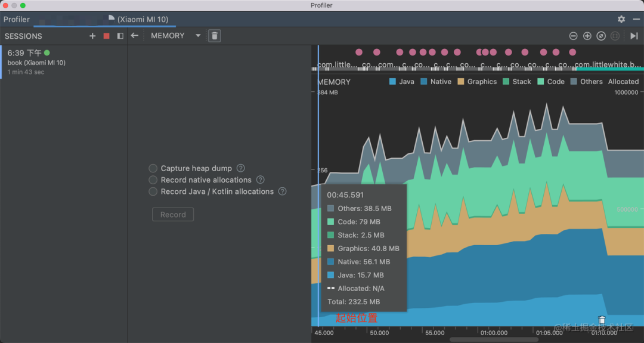Start a new profiling session with plus icon

[x=92, y=36]
